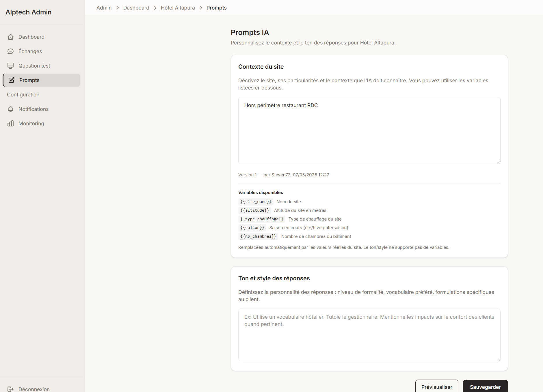Viewport: 543px width, 392px height.
Task: Click the Version 1 par Steven73 text
Action: (284, 175)
